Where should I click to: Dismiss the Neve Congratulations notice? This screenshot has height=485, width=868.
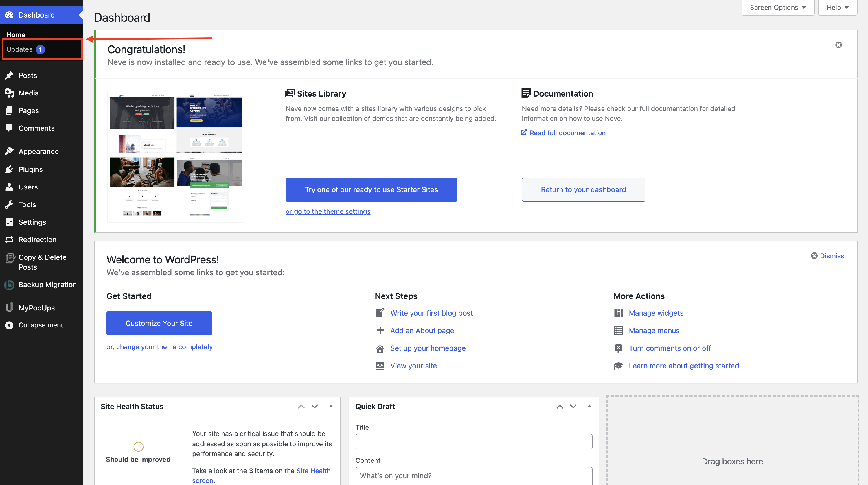(x=838, y=45)
